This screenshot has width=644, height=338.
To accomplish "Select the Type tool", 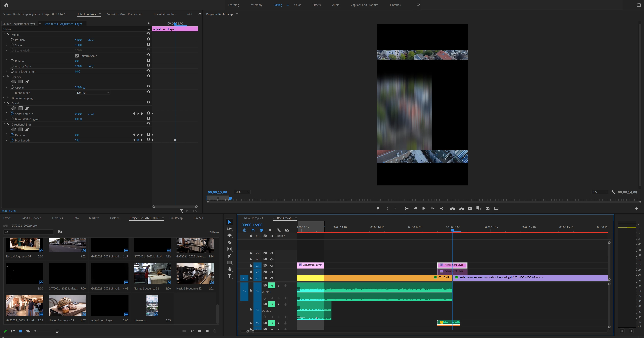I will (x=229, y=276).
